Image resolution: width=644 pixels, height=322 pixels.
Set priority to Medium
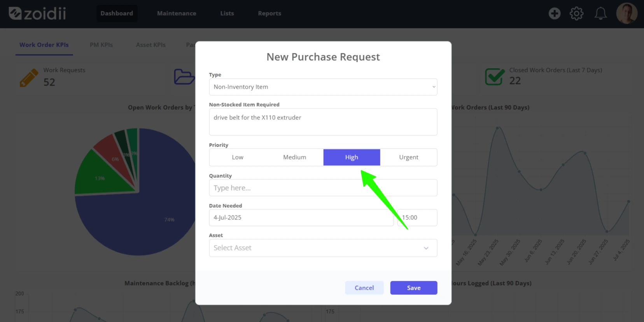tap(294, 157)
